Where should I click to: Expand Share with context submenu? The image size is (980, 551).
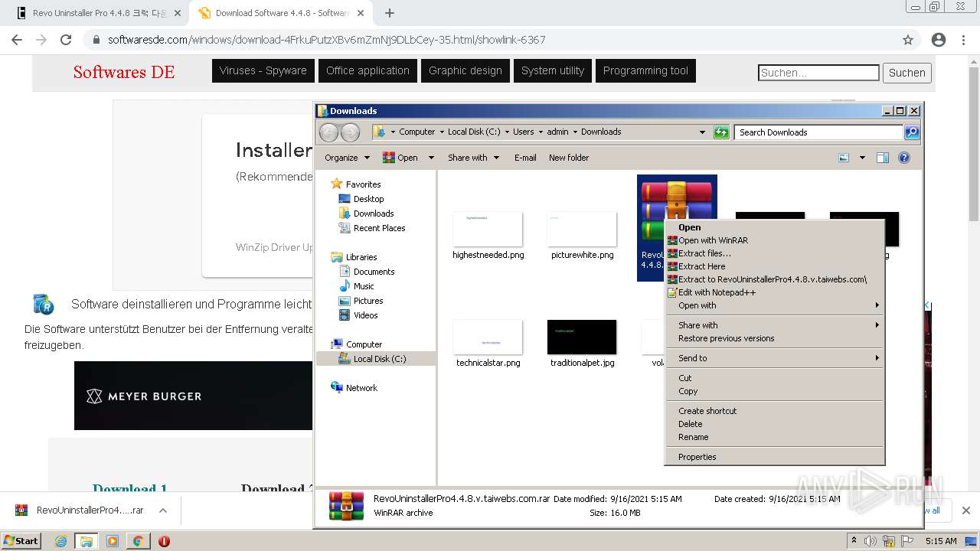(774, 325)
